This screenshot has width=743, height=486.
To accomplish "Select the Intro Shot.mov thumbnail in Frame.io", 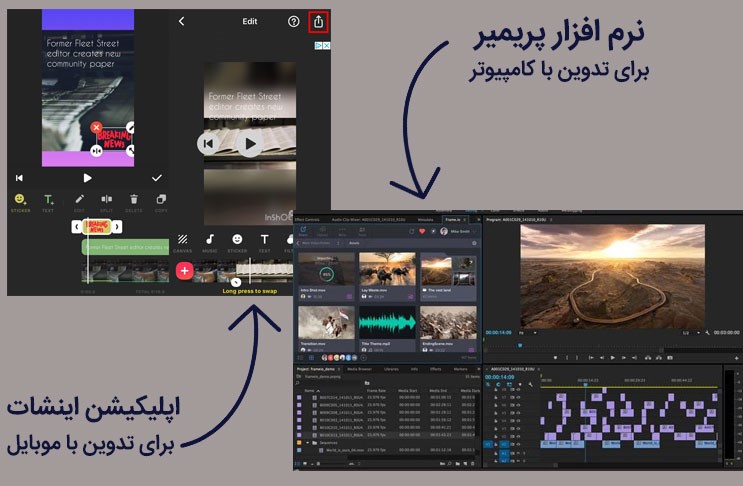I will (326, 269).
